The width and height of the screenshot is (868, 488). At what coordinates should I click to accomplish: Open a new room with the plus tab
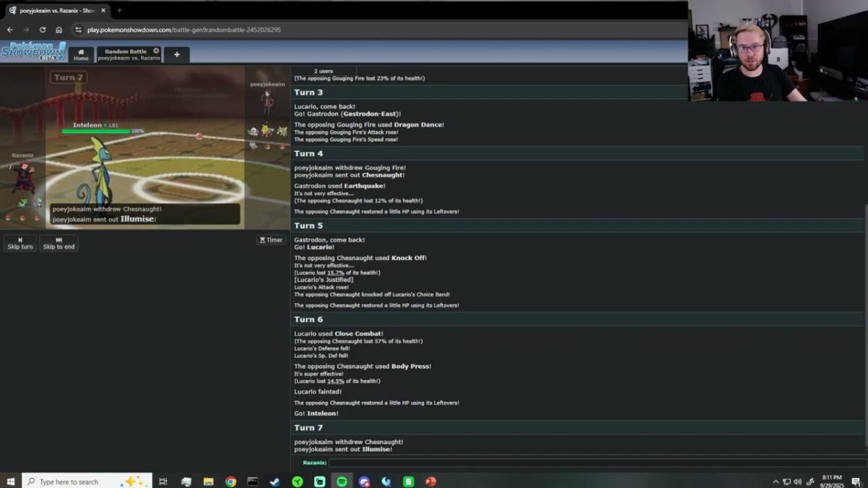176,54
